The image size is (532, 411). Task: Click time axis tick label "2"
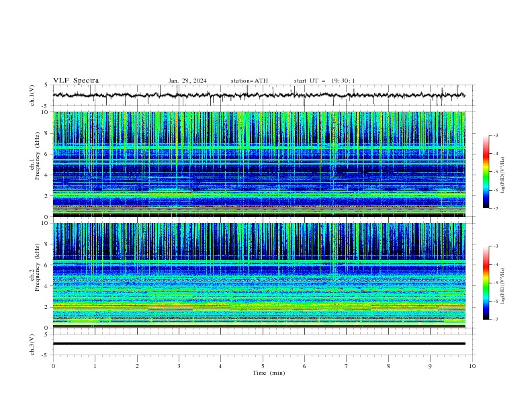click(137, 366)
